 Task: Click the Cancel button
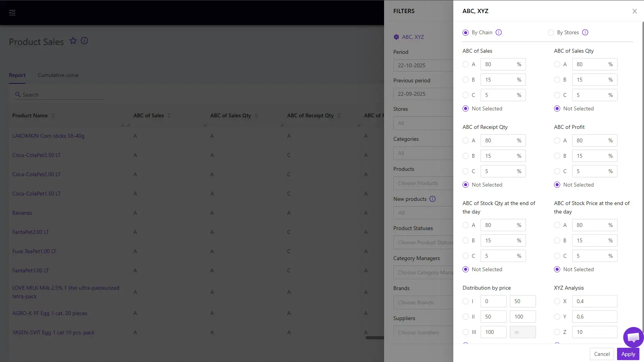click(x=602, y=354)
